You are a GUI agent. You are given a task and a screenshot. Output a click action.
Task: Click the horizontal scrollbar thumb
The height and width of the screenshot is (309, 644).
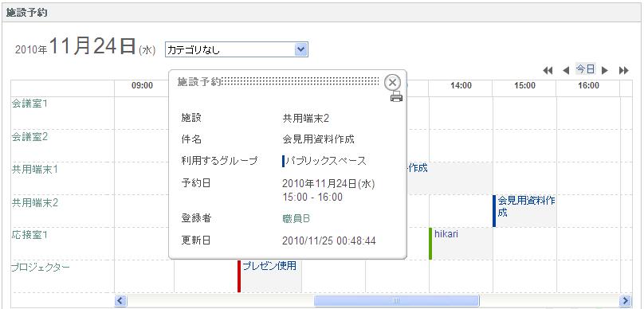396,300
